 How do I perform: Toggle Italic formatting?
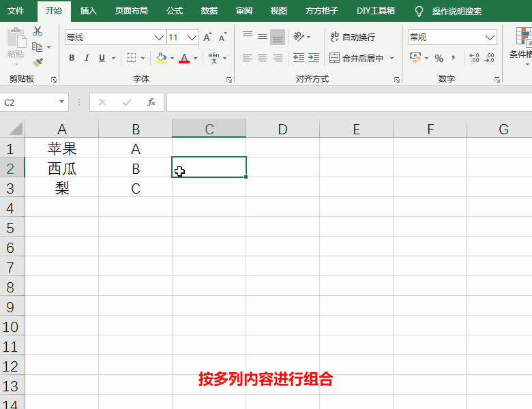pos(87,58)
